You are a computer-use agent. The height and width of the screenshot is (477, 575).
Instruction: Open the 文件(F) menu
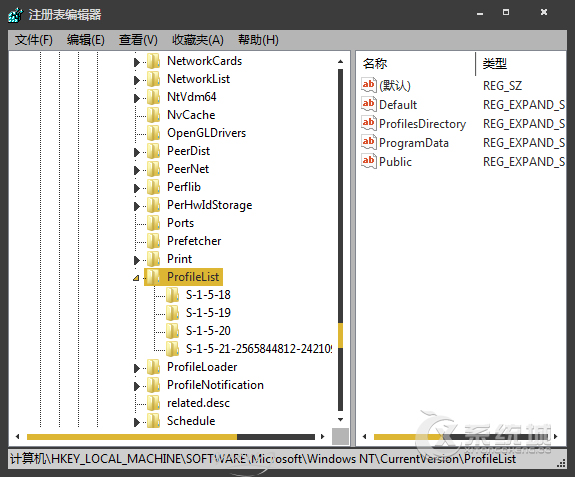tap(34, 40)
